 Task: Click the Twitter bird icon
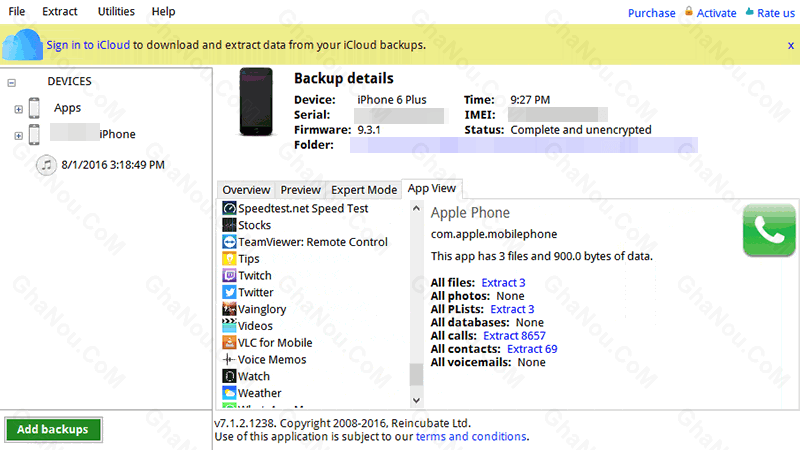[229, 292]
